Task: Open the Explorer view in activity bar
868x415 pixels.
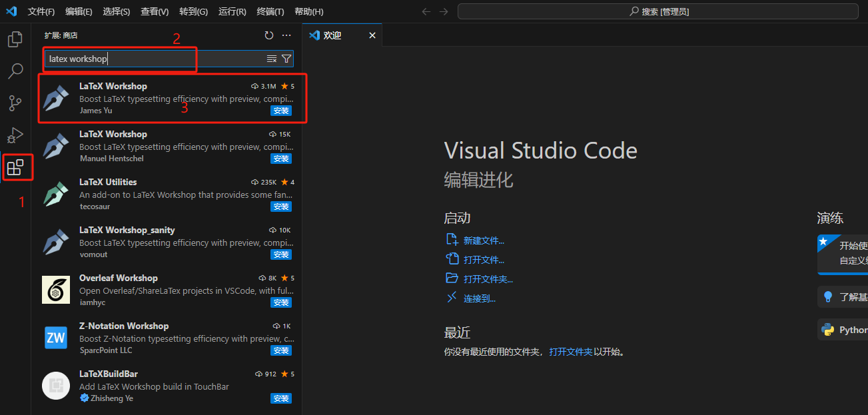Action: (x=15, y=39)
